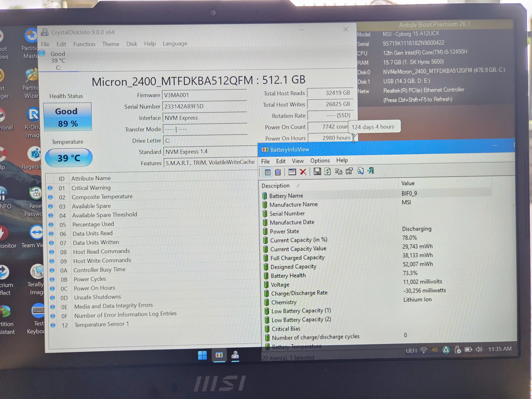Click the Serial Number field 233142A89F5D
Viewport: 532px width, 399px height.
pyautogui.click(x=205, y=106)
